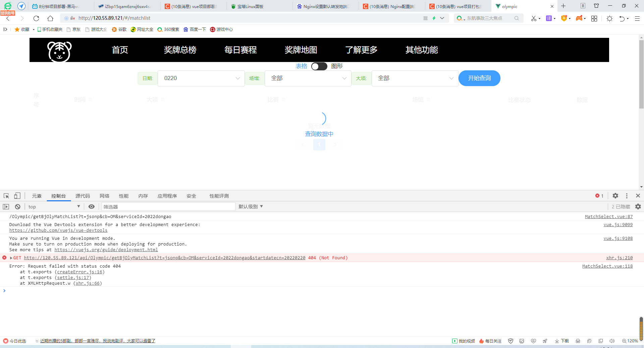The image size is (644, 348).
Task: Open source link MatchSelect.vue:118
Action: click(607, 266)
